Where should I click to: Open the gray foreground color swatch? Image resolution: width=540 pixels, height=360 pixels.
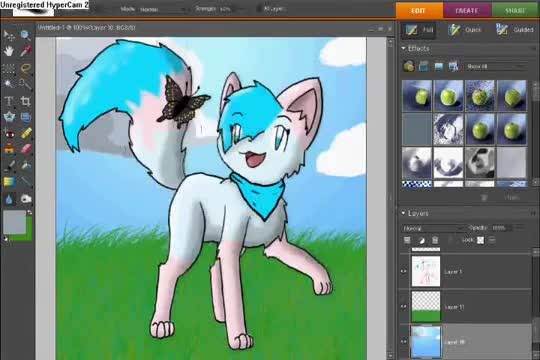tap(14, 222)
